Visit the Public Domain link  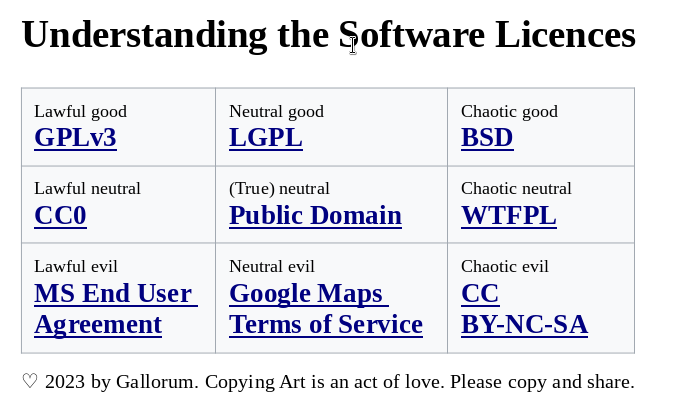(315, 216)
